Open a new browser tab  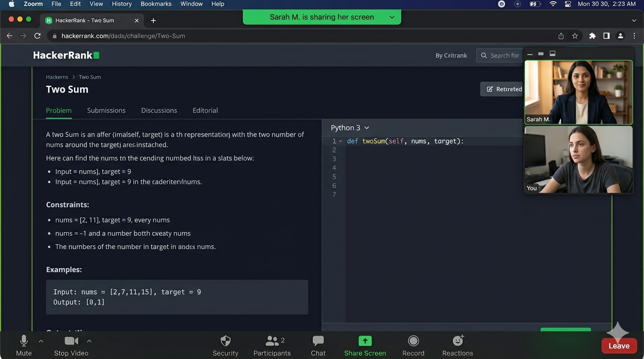[x=153, y=21]
